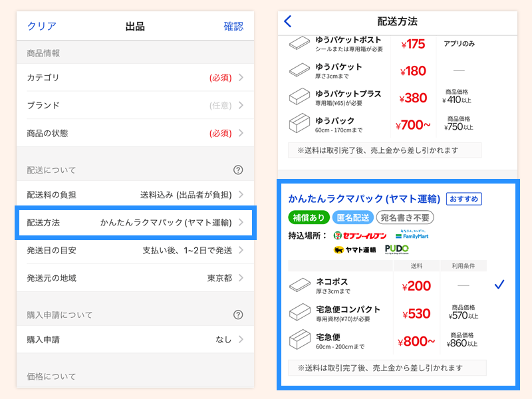The width and height of the screenshot is (532, 399).
Task: Click the アプリのみ condition text
Action: (459, 43)
